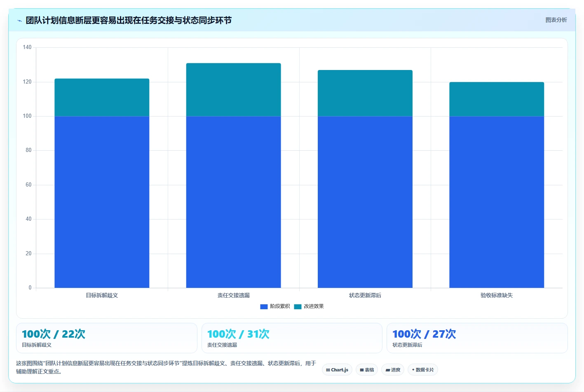This screenshot has height=392, width=584.
Task: Click the y-axis value 20
Action: [28, 254]
